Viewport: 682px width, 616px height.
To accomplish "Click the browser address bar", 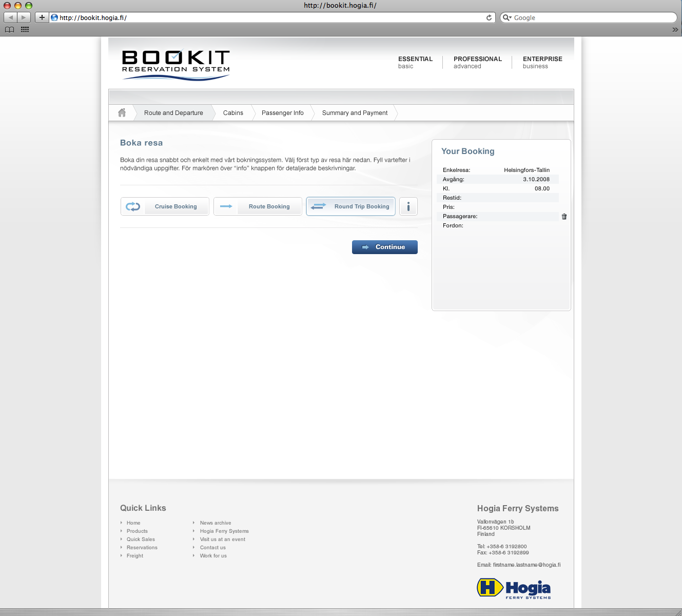I will pos(272,17).
